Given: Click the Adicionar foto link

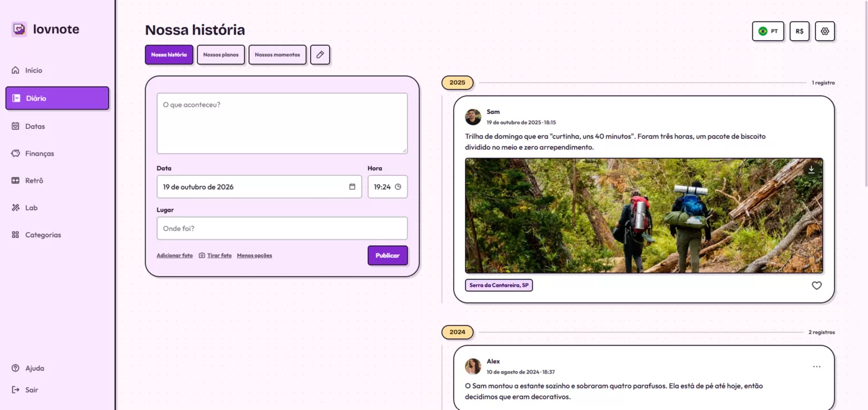Looking at the screenshot, I should click(x=175, y=256).
